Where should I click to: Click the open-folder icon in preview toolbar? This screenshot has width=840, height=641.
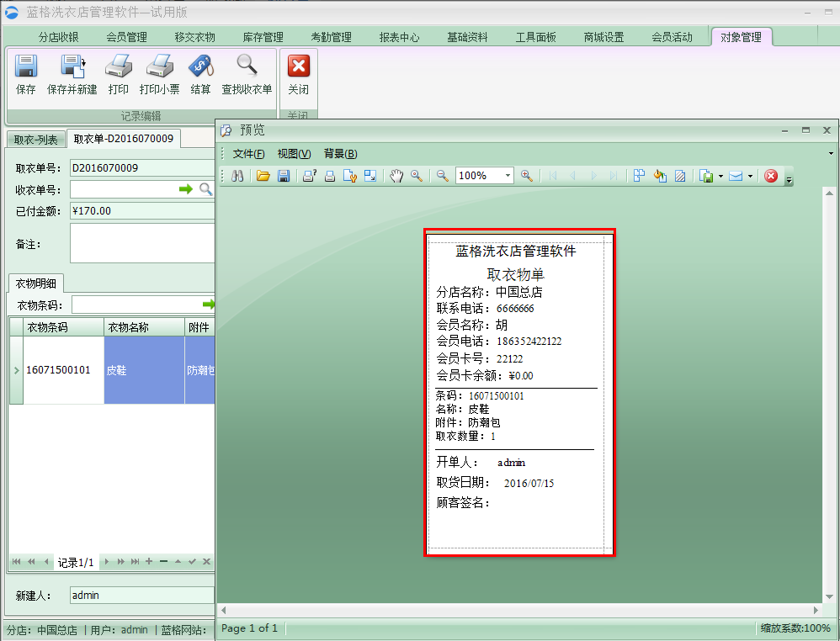tap(263, 176)
